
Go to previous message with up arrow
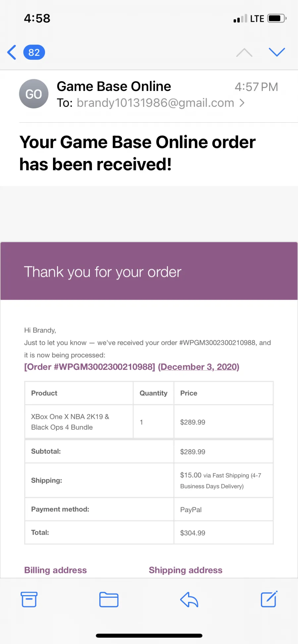244,52
